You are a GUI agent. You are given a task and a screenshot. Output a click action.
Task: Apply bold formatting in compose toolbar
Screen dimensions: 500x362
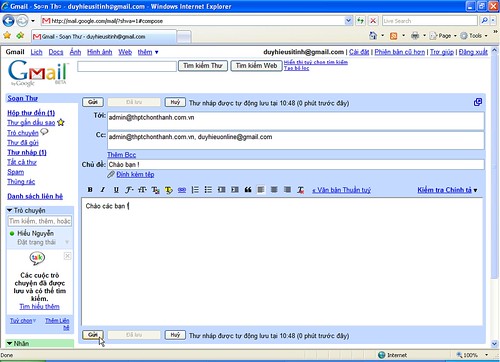pyautogui.click(x=90, y=190)
